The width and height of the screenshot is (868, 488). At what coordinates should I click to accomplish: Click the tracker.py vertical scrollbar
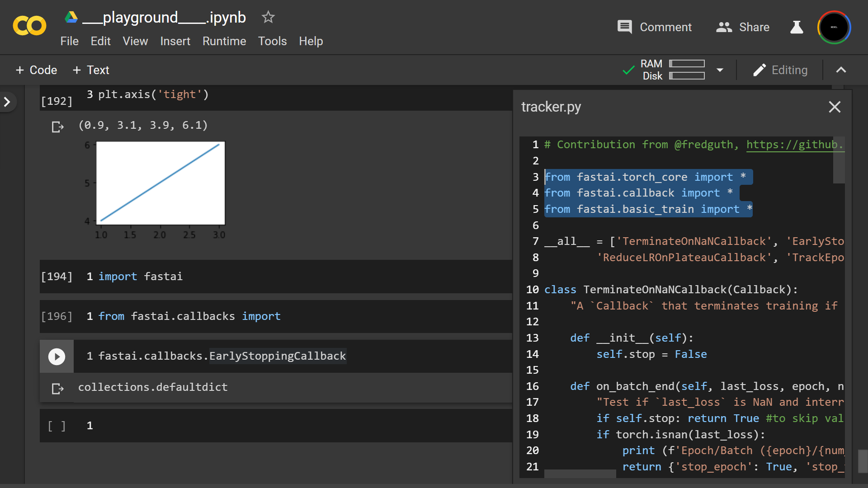839,160
